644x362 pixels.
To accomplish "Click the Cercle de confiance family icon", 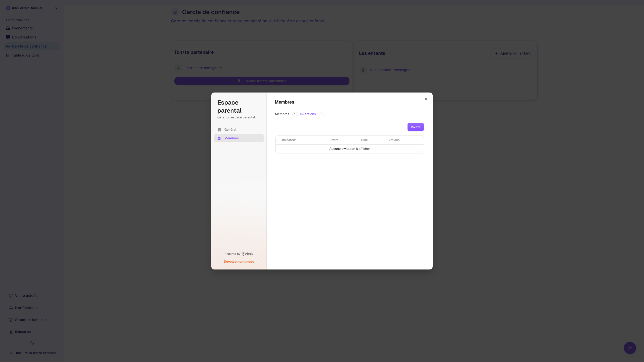I will coord(8,46).
